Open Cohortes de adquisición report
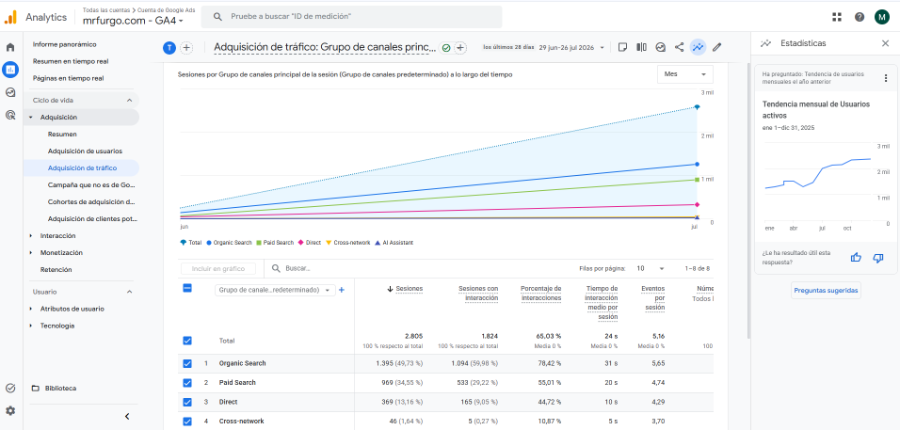 [92, 202]
